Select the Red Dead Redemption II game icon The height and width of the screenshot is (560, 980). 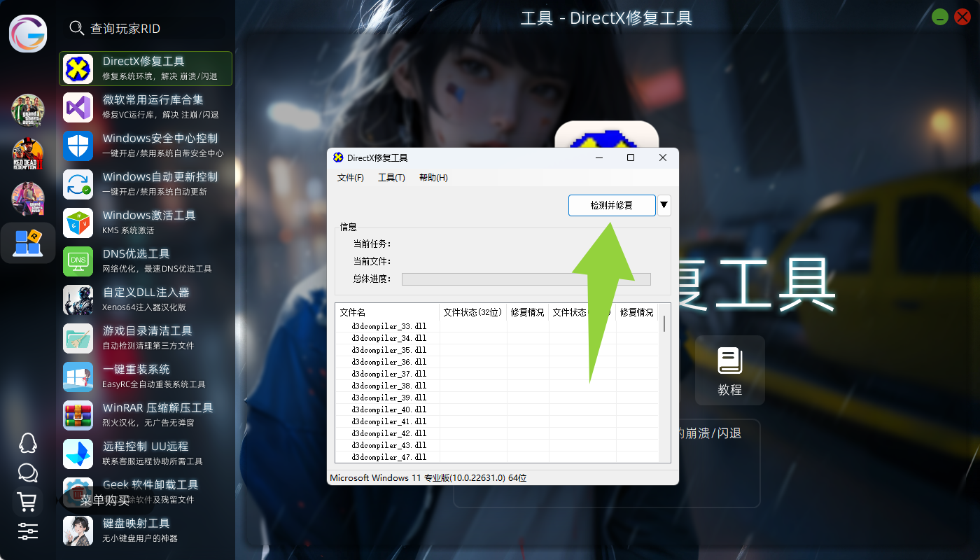[x=28, y=154]
